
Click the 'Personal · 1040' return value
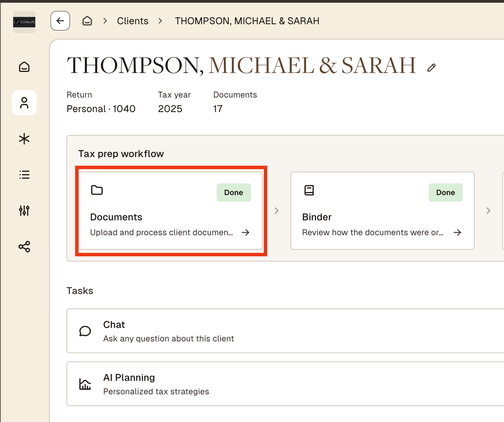click(101, 109)
